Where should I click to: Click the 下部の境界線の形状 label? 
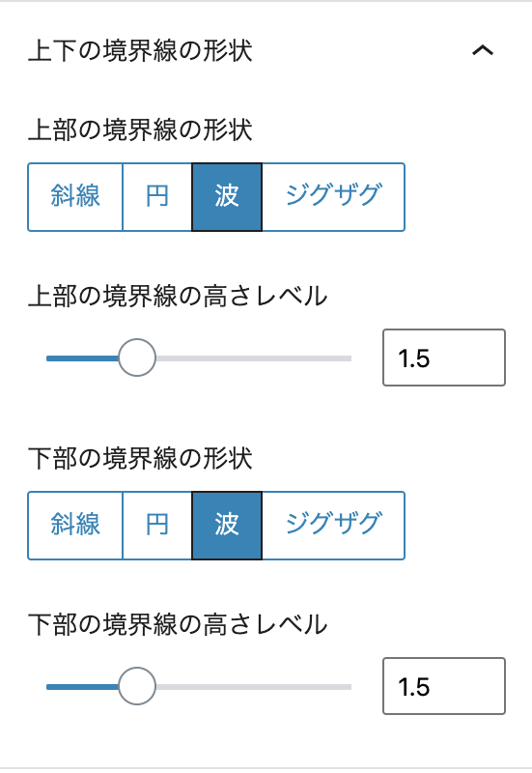click(140, 458)
